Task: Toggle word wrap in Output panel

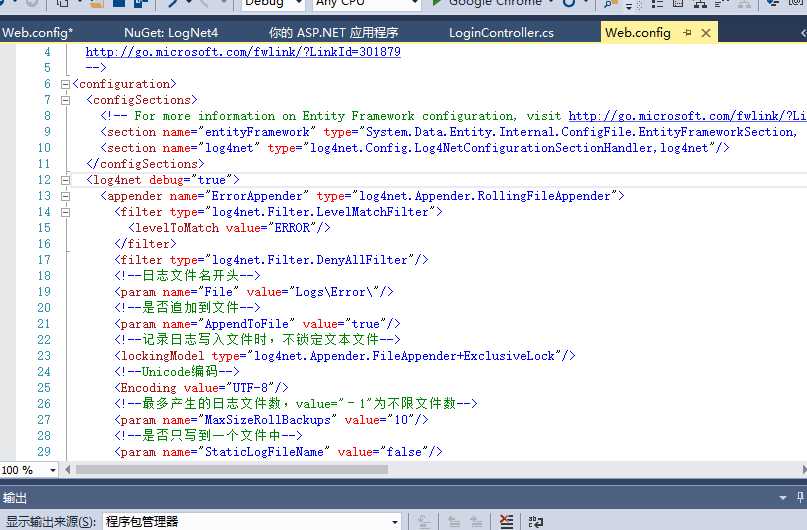Action: (x=535, y=522)
